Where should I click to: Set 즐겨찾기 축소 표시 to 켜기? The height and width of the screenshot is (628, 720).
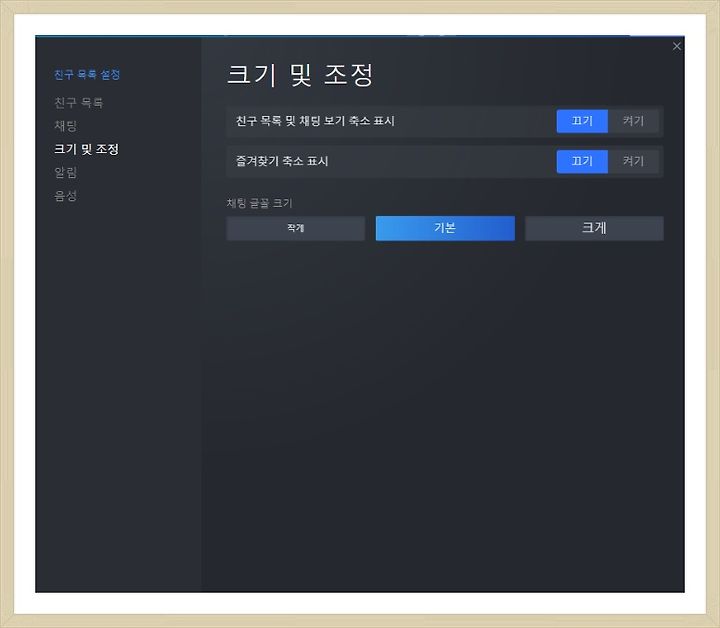[x=634, y=162]
